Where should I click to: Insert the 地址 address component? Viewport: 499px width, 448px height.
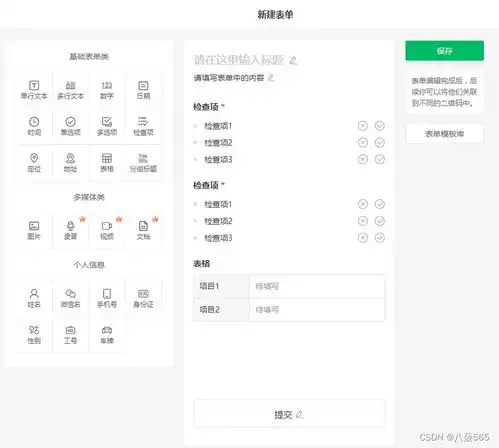click(x=70, y=163)
